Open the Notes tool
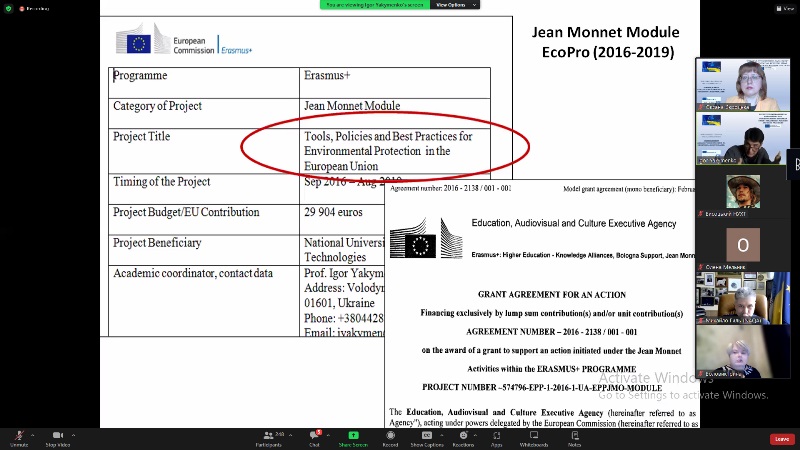Screen dimensions: 800x450 coord(574,438)
